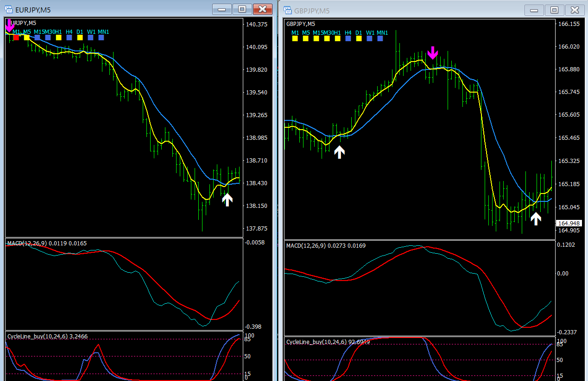Click the 164.948 current price label
The height and width of the screenshot is (381, 588).
[x=569, y=224]
